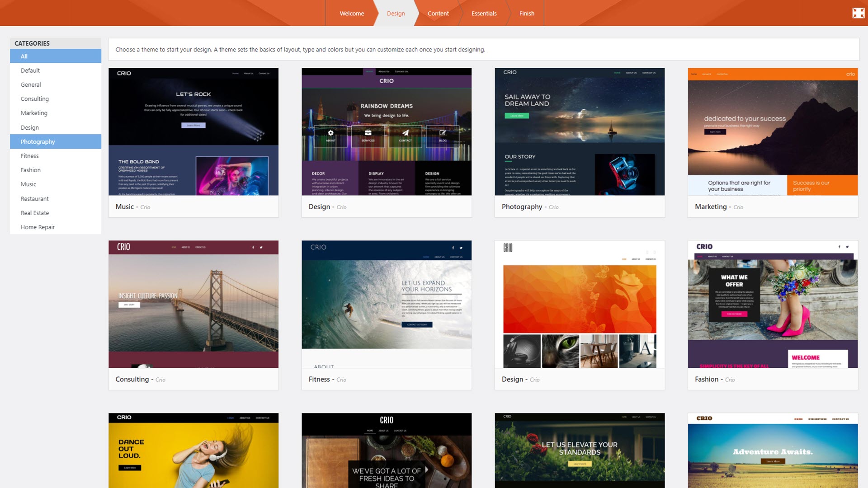Image resolution: width=868 pixels, height=488 pixels.
Task: Pick the Elevate Your Standards theme
Action: [x=580, y=450]
